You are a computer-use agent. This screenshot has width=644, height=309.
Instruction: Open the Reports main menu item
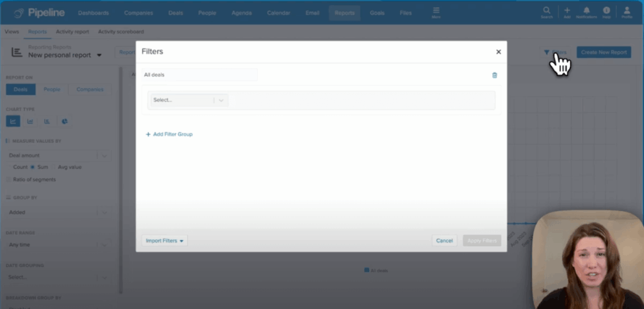[x=344, y=13]
